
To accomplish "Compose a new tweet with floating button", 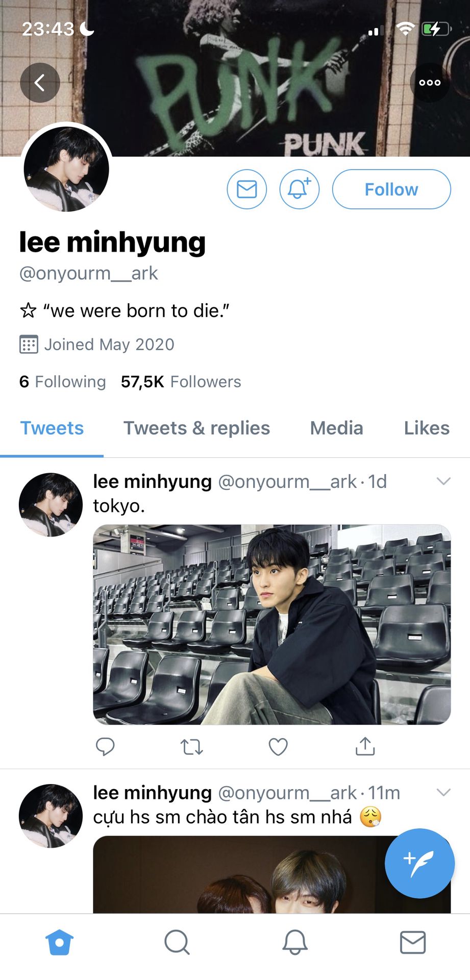I will coord(419,863).
